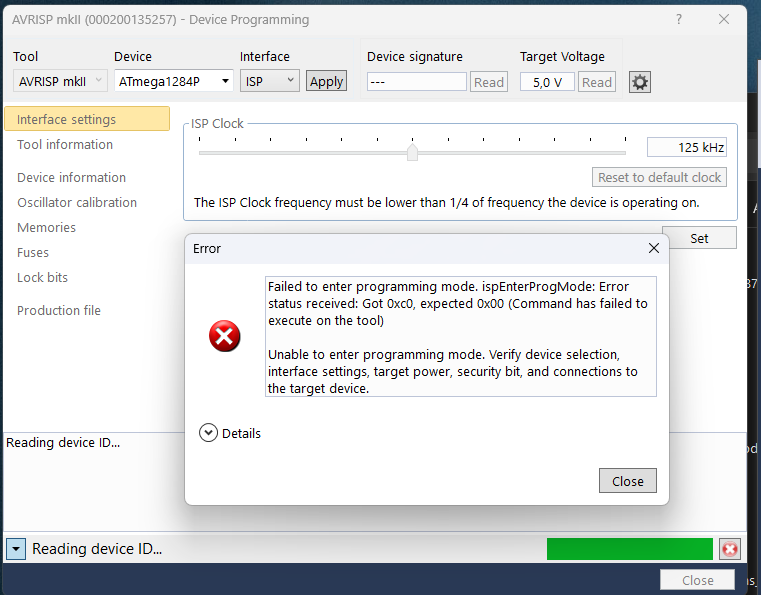The width and height of the screenshot is (761, 595).
Task: Toggle the status log dropdown arrow
Action: 16,549
